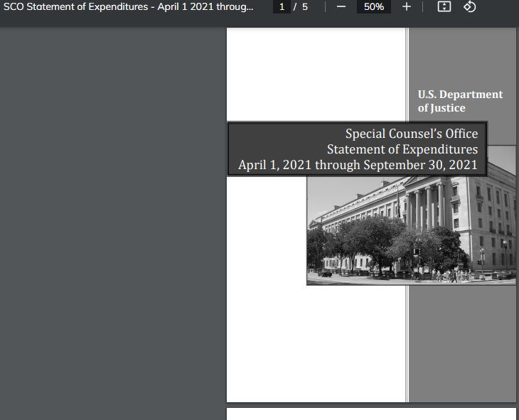Click the zoom out minus icon
Screen dimensions: 519x420
[x=341, y=6]
